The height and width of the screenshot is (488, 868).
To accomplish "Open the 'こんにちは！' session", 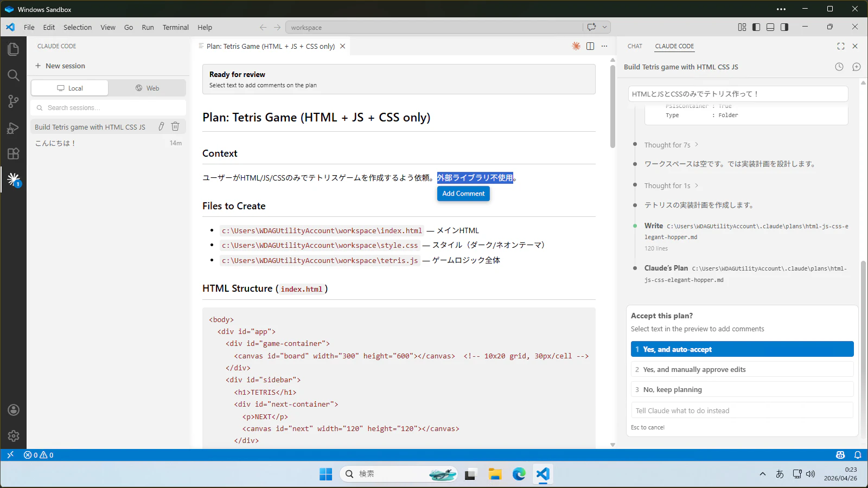I will [108, 143].
